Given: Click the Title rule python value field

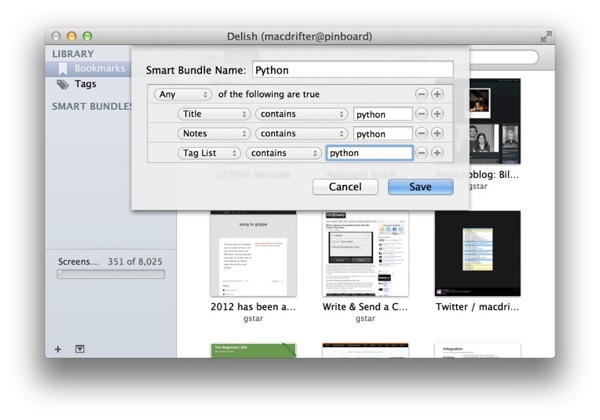Looking at the screenshot, I should pyautogui.click(x=383, y=114).
